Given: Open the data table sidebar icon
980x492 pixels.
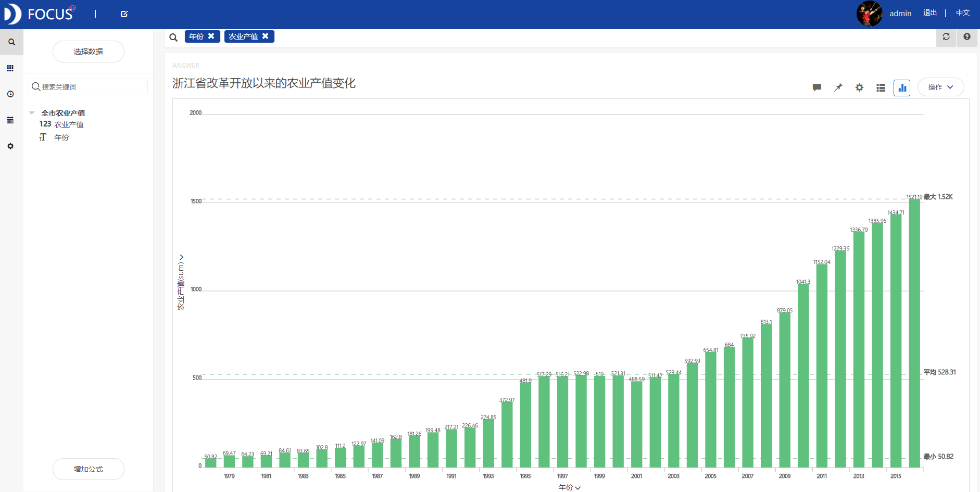Looking at the screenshot, I should click(x=10, y=120).
